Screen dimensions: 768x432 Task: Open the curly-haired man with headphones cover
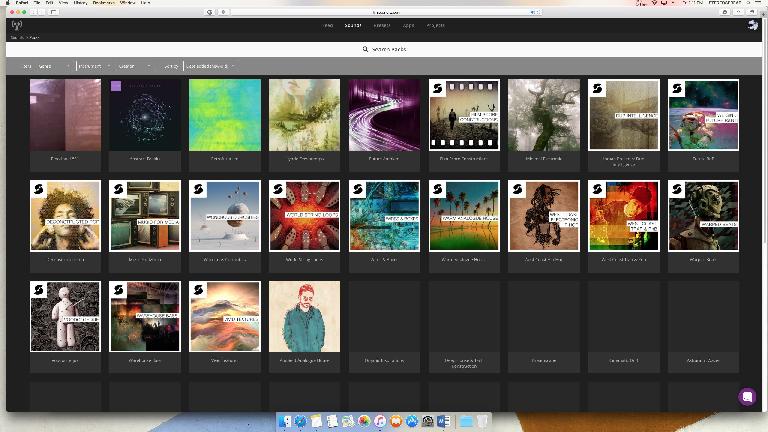click(65, 216)
